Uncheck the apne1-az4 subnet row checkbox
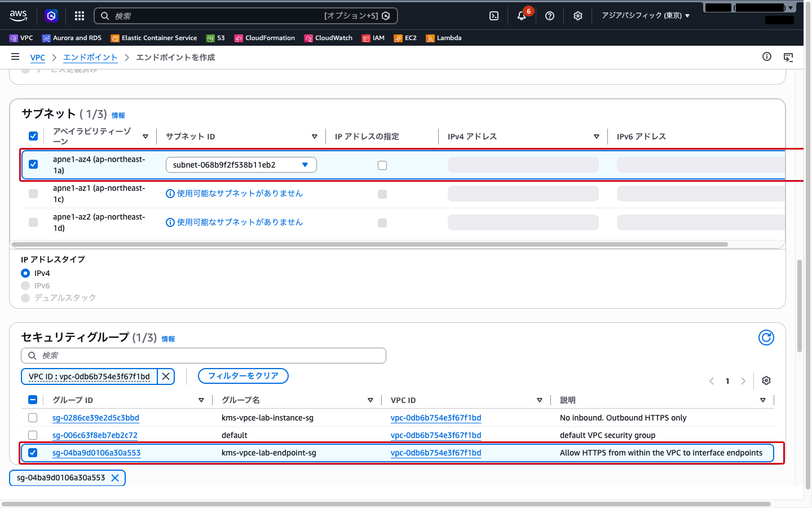This screenshot has width=812, height=508. [x=33, y=164]
